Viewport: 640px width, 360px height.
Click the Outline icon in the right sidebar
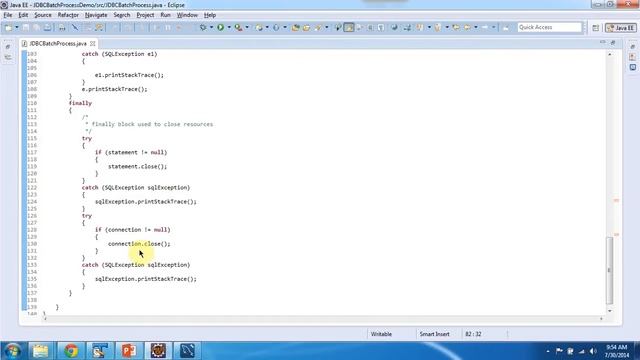[632, 67]
